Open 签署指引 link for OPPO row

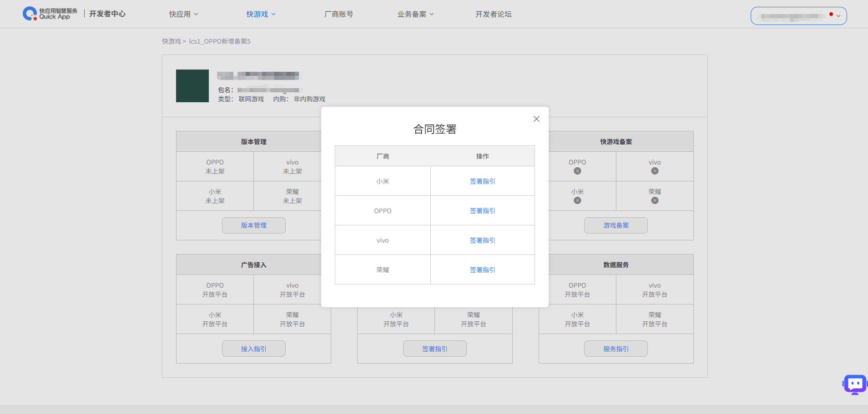click(482, 211)
